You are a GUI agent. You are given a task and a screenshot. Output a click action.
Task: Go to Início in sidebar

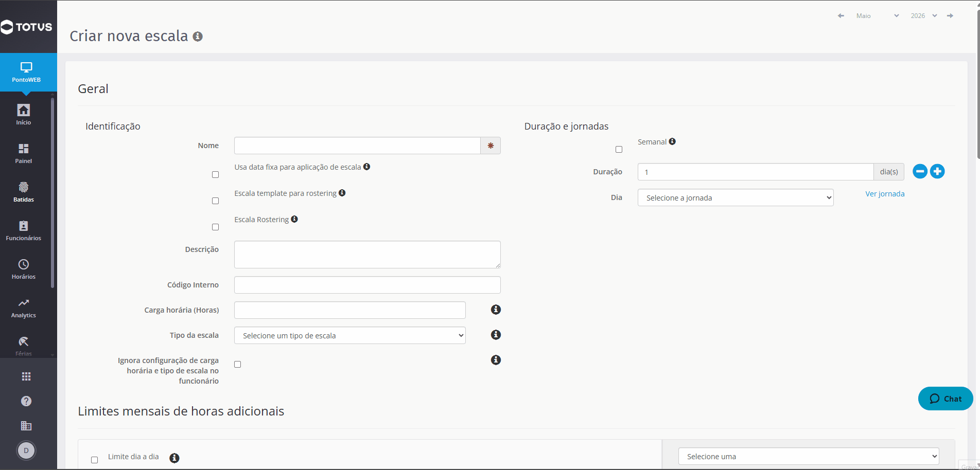[x=24, y=115]
